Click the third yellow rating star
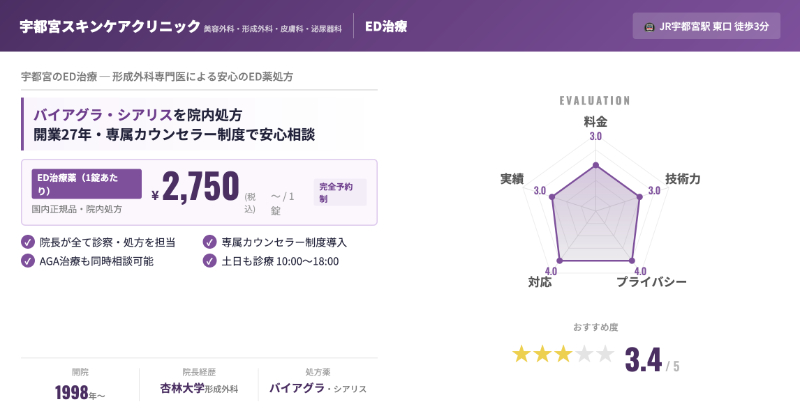The width and height of the screenshot is (800, 418). point(563,354)
